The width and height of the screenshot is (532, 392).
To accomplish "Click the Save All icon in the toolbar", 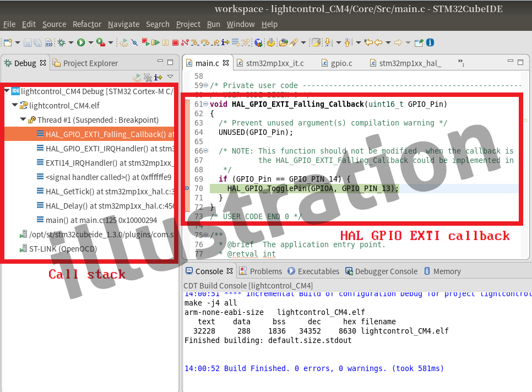I will point(37,42).
